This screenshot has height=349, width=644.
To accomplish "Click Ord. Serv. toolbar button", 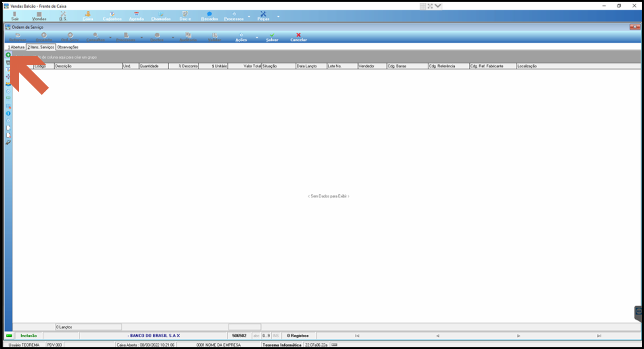I will (x=70, y=37).
